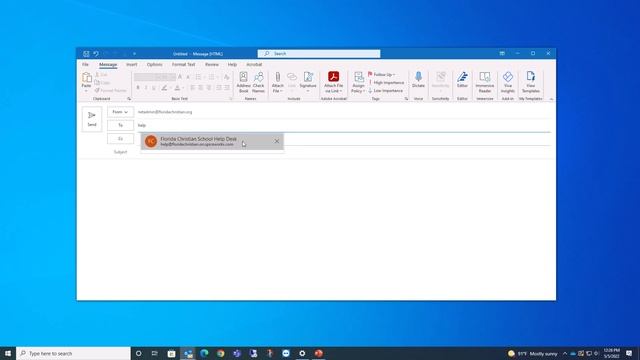Image resolution: width=640 pixels, height=360 pixels.
Task: Open the taskbar weather widget
Action: pos(533,353)
